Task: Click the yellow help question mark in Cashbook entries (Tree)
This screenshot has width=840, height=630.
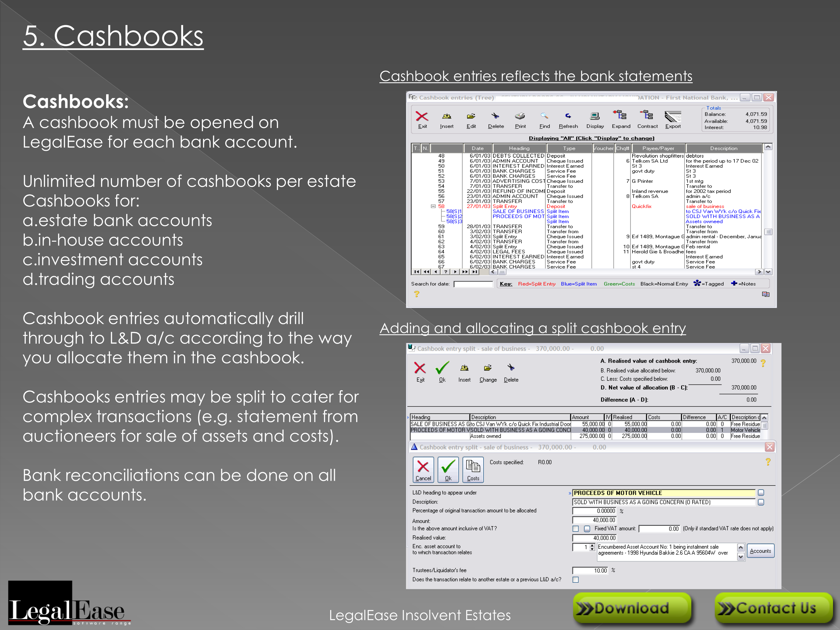Action: tap(417, 294)
